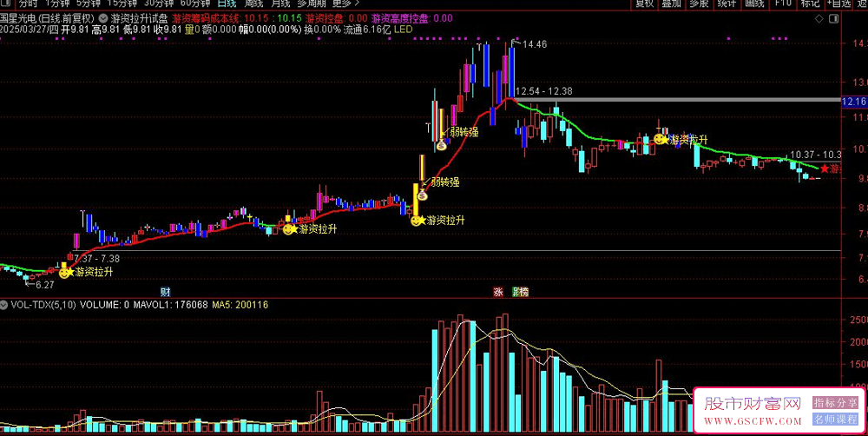The image size is (868, 436).
Task: Click the 财 event marker
Action: click(164, 292)
